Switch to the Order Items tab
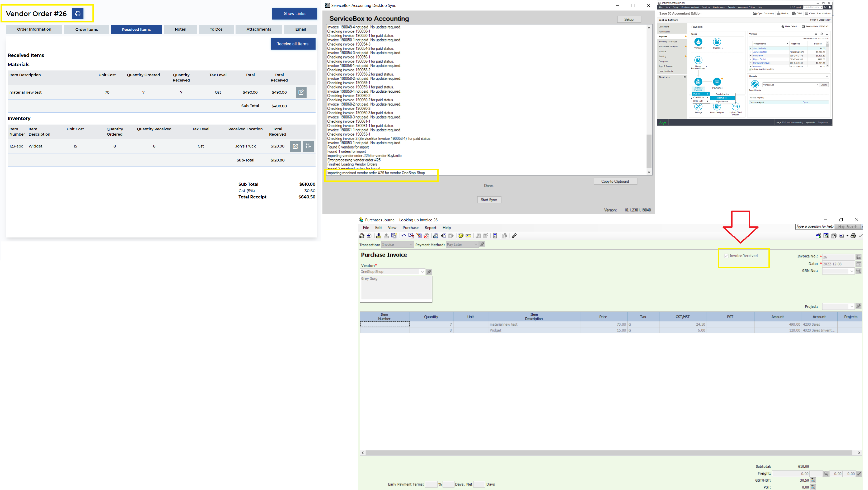The width and height of the screenshot is (868, 490). [x=86, y=30]
